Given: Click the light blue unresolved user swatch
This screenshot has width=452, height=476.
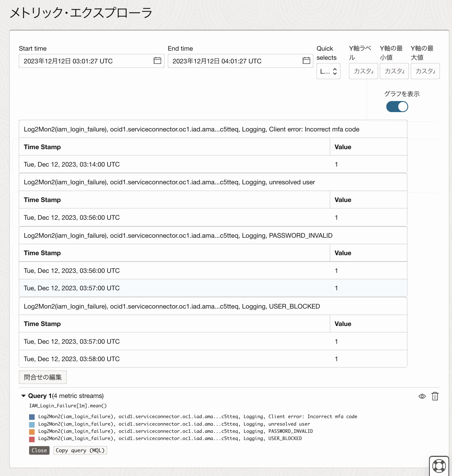Looking at the screenshot, I should point(32,424).
